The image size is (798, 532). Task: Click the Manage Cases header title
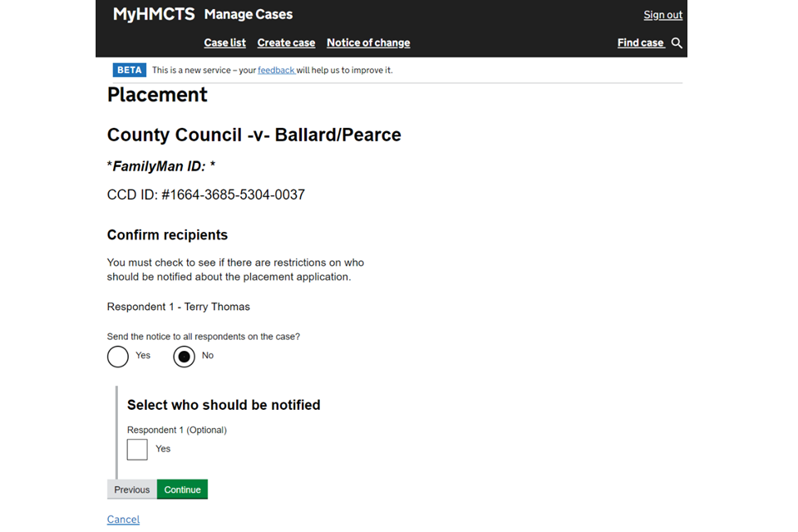click(x=249, y=14)
